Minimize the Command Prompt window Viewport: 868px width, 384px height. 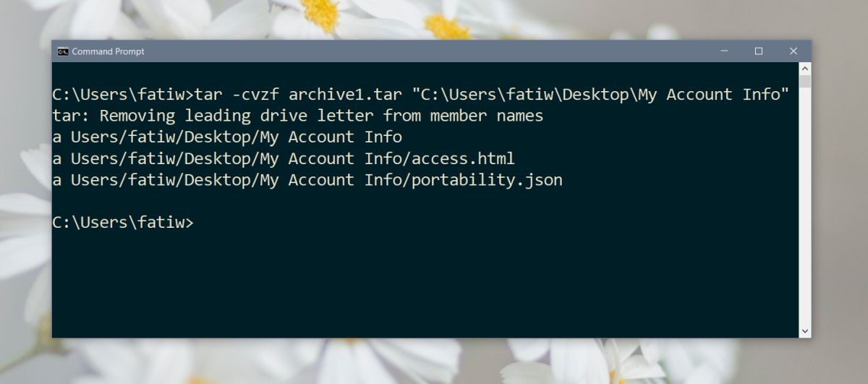click(725, 51)
